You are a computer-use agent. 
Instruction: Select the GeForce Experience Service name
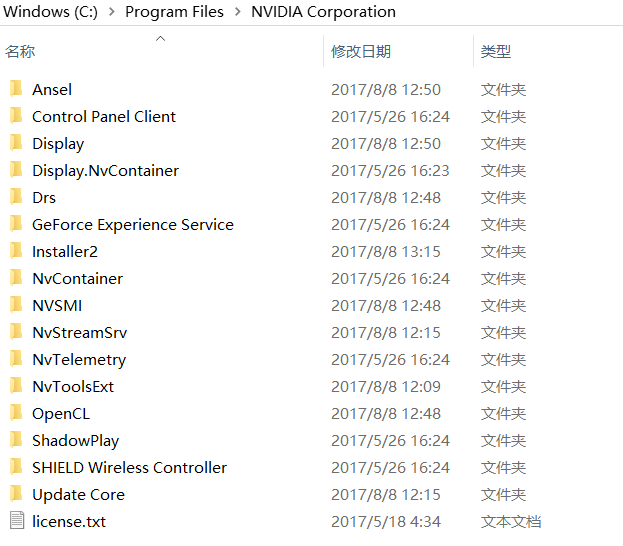pyautogui.click(x=133, y=225)
